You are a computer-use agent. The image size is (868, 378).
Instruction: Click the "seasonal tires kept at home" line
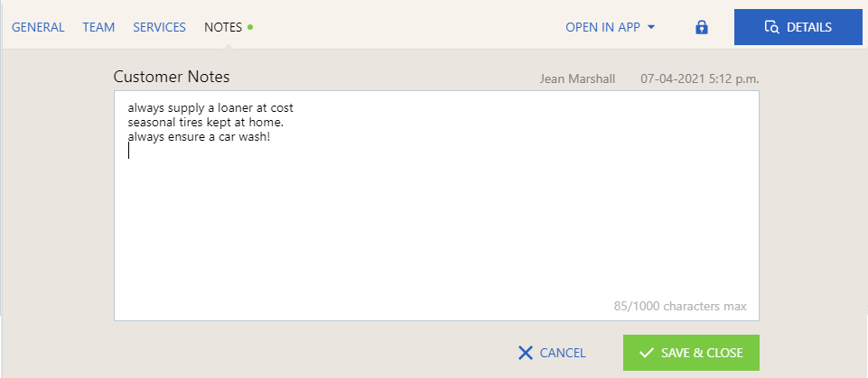tap(206, 122)
